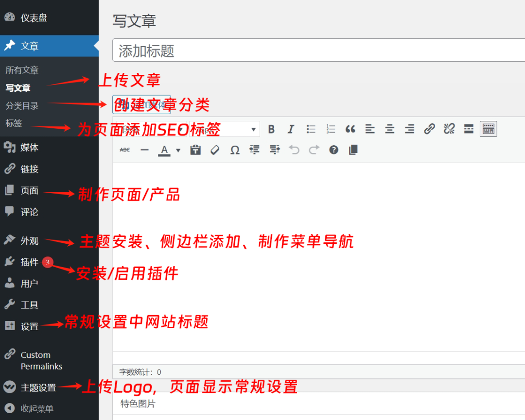Insert a horizontal line

point(144,150)
